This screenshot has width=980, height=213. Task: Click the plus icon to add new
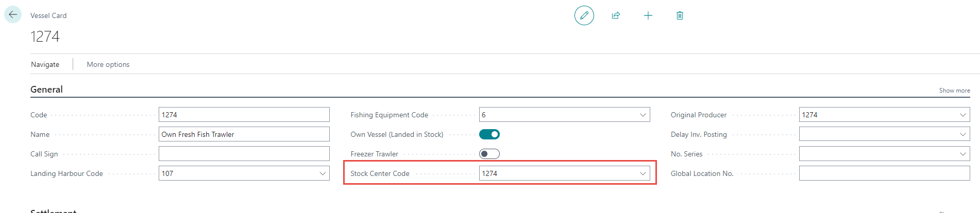coord(648,15)
